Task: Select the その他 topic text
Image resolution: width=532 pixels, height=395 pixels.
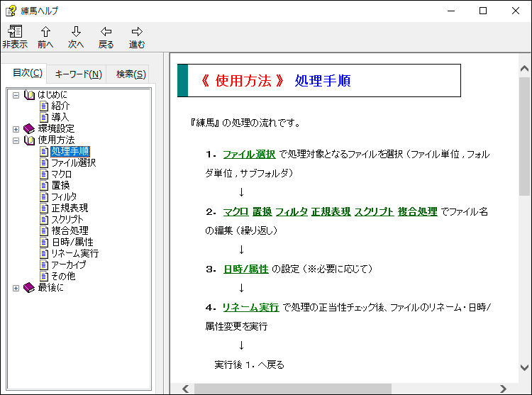Action: click(63, 276)
